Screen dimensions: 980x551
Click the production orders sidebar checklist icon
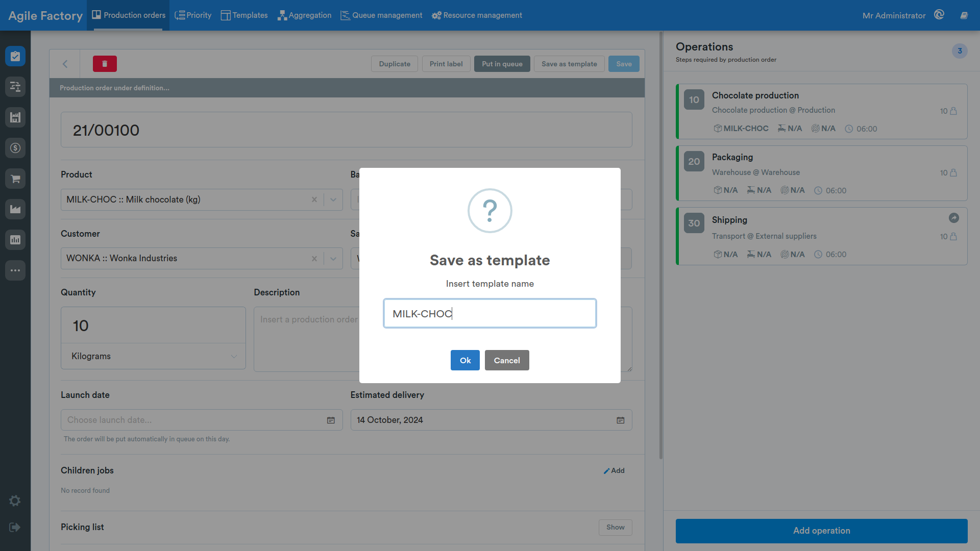15,56
